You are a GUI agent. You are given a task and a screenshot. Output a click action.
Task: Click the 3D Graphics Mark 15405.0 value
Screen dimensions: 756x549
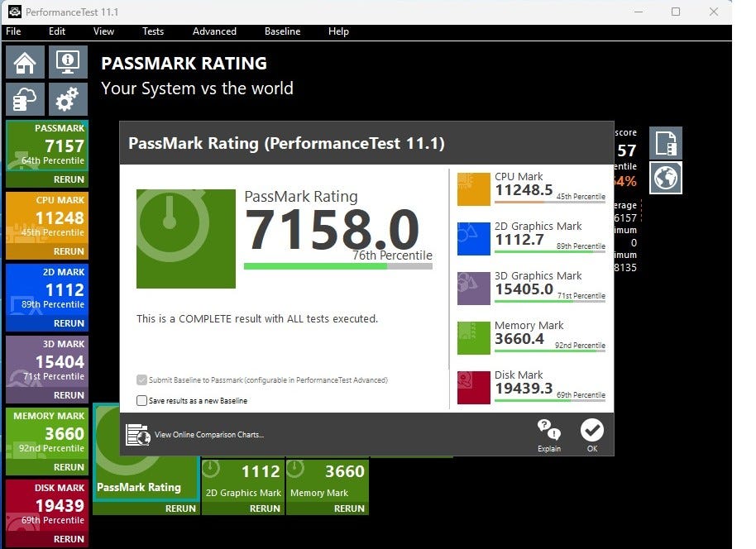pyautogui.click(x=524, y=289)
